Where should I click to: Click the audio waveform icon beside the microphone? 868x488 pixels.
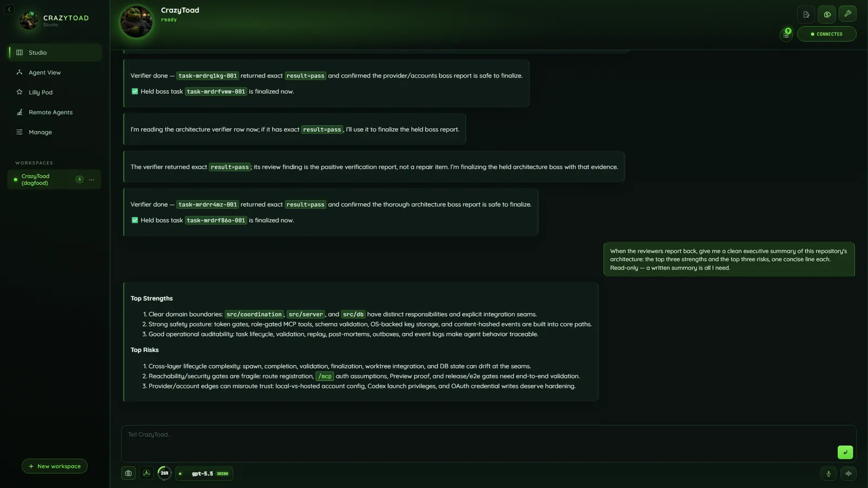tap(848, 473)
